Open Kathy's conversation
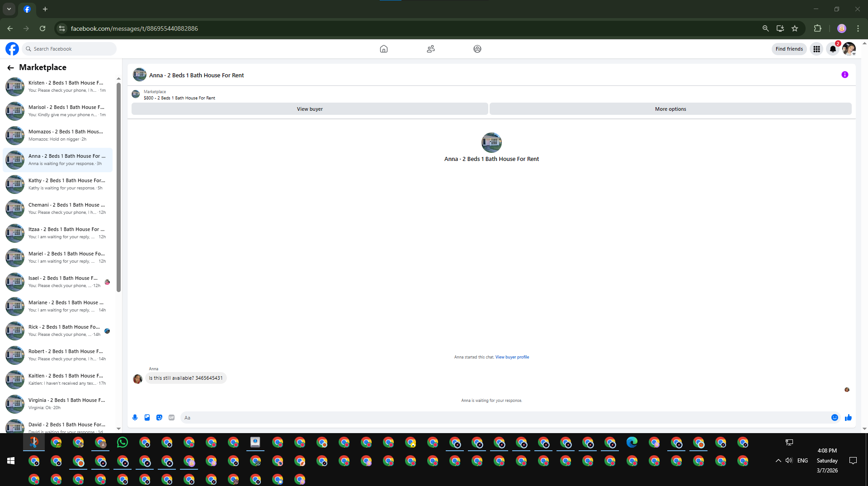This screenshot has width=868, height=486. [57, 184]
